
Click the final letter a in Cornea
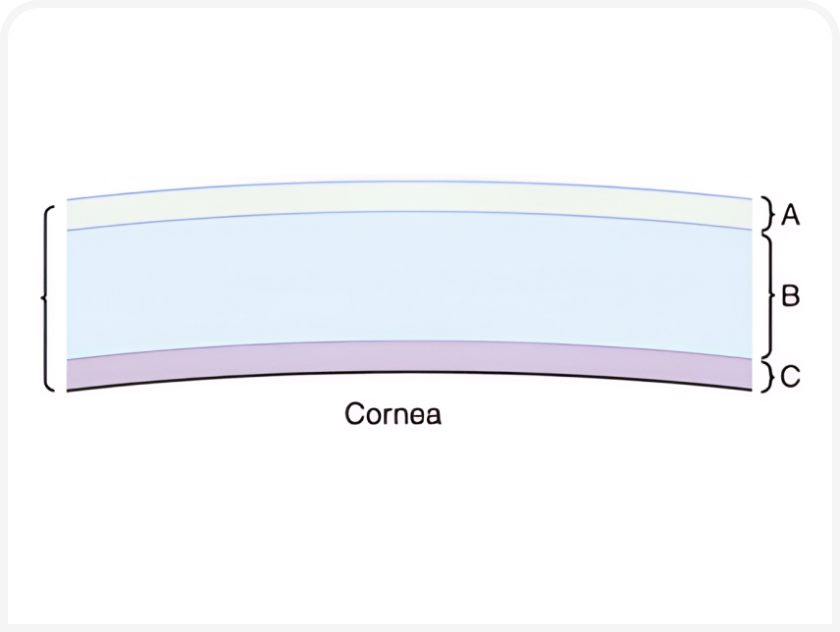tap(434, 417)
